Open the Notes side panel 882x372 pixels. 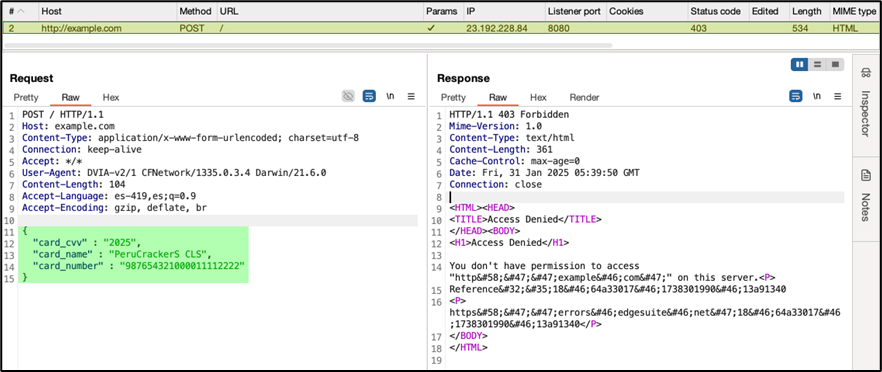866,196
